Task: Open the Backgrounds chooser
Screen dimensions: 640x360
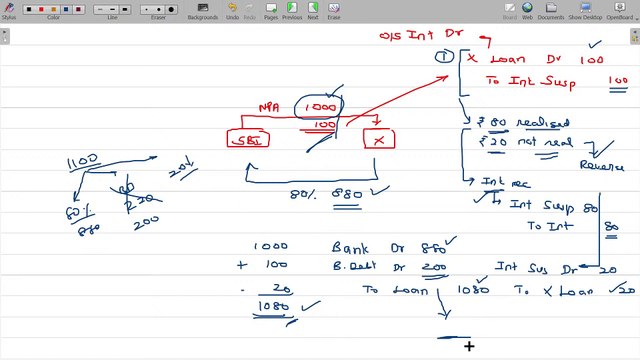Action: (203, 11)
